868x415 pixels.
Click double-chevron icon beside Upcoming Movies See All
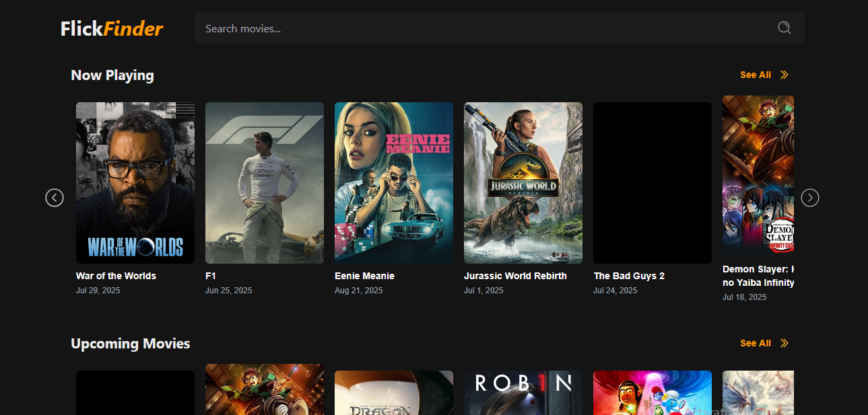click(784, 343)
